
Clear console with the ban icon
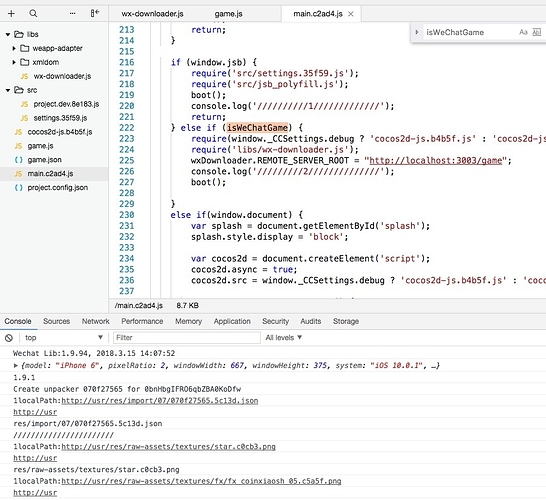pyautogui.click(x=9, y=338)
